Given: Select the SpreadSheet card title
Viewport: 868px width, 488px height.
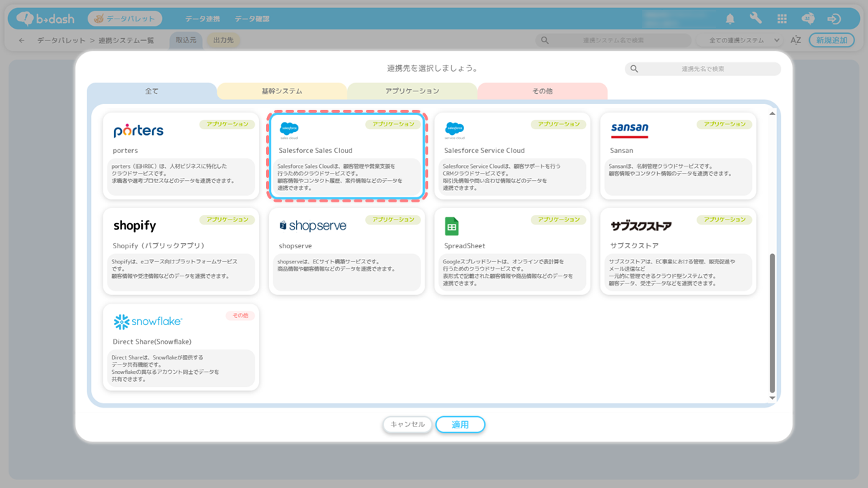Looking at the screenshot, I should click(x=464, y=246).
